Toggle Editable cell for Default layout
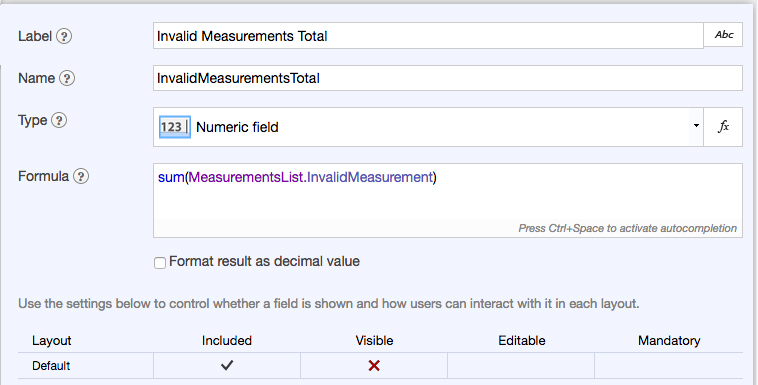Screen dimensions: 758x385 pos(521,366)
